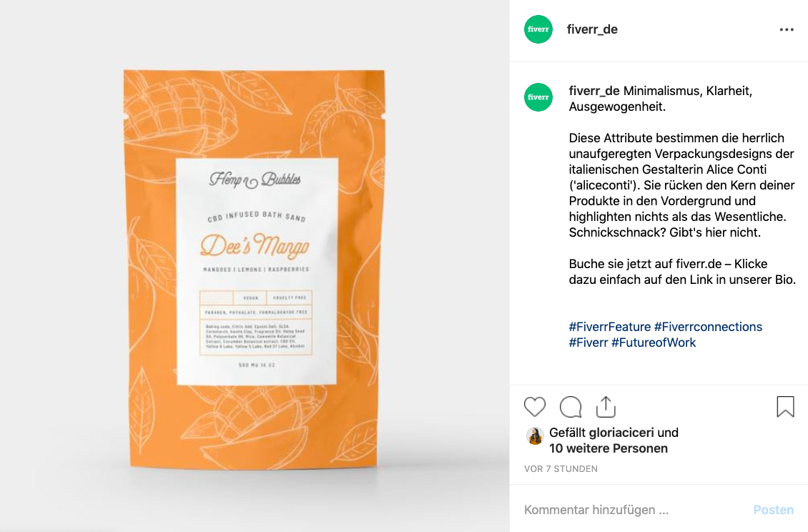
Task: Click the VOR 7 STUNDEN timestamp
Action: pos(561,468)
